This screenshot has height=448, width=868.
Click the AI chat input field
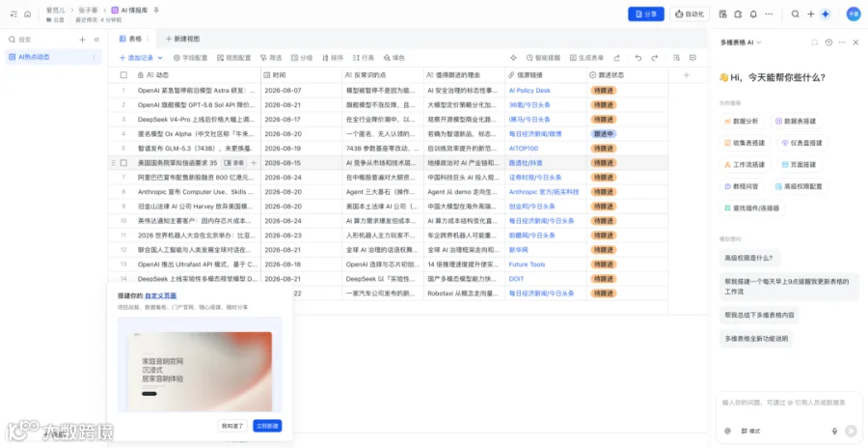[789, 403]
